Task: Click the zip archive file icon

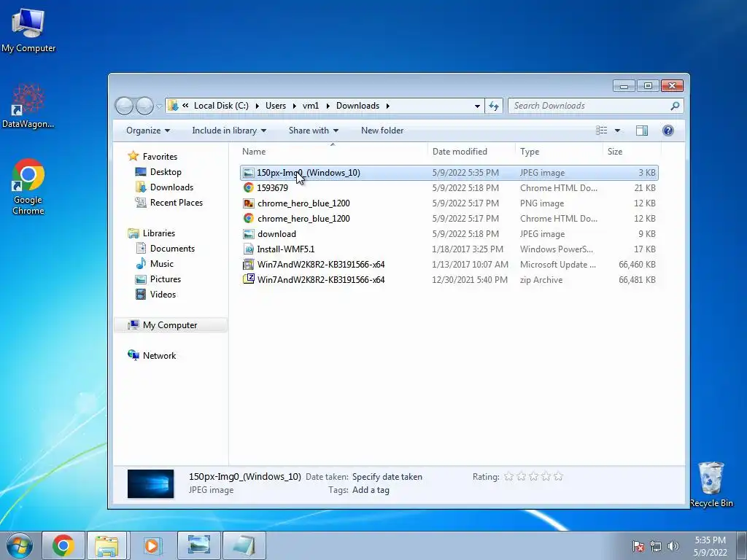Action: tap(248, 279)
